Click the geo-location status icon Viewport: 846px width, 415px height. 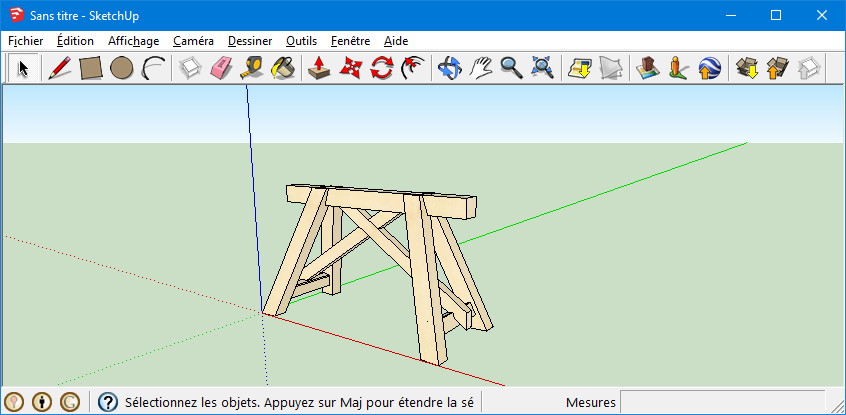(14, 402)
